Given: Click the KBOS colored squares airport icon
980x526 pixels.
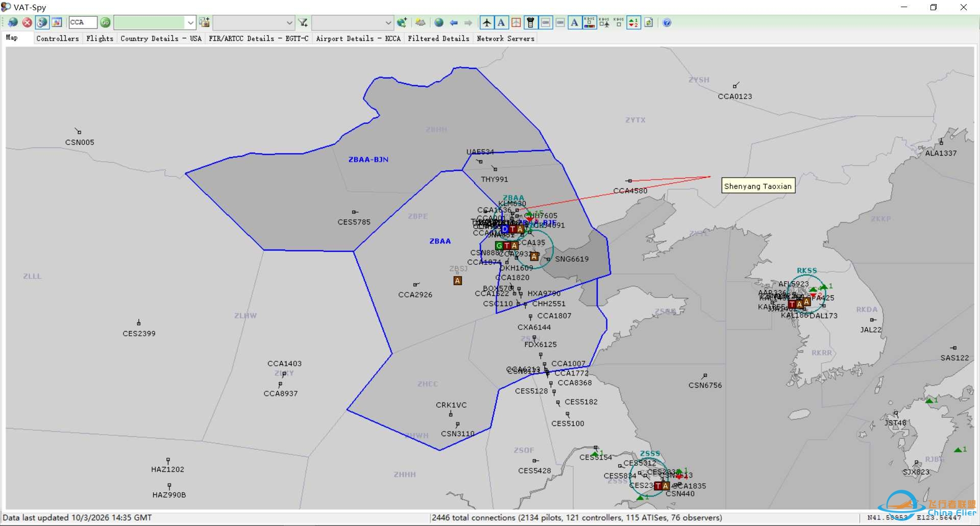Looking at the screenshot, I should click(x=590, y=22).
